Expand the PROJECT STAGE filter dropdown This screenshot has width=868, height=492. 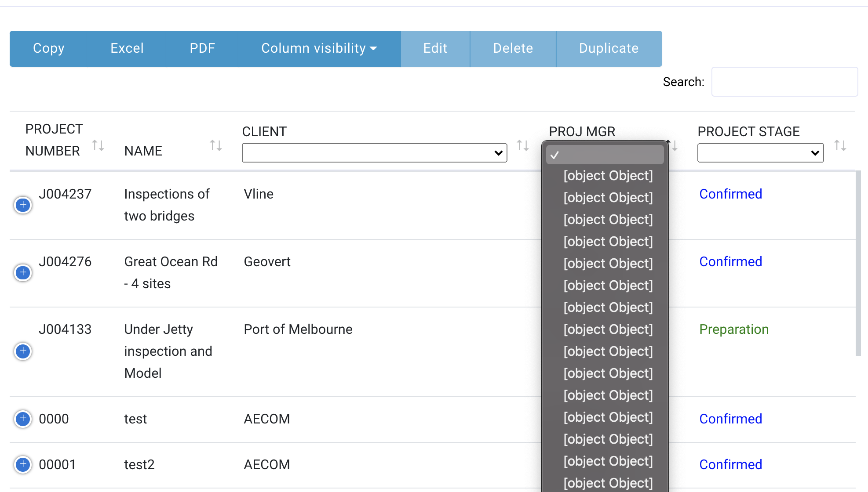click(761, 154)
